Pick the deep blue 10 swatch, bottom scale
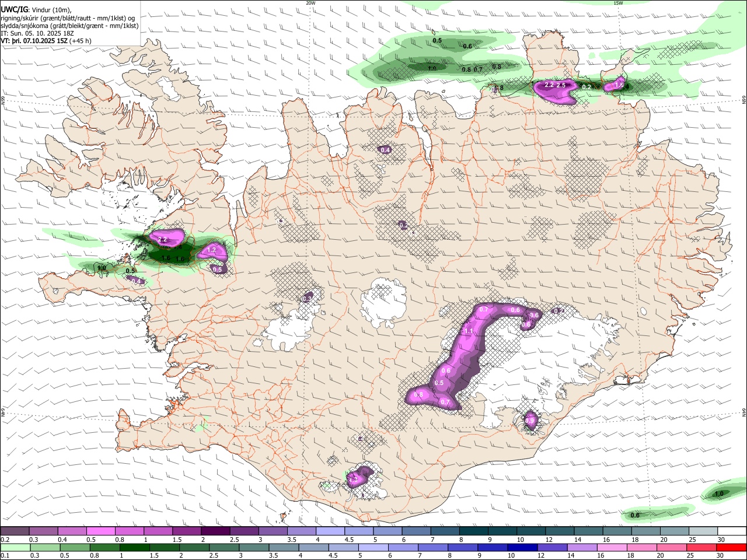The image size is (747, 560). click(x=523, y=548)
